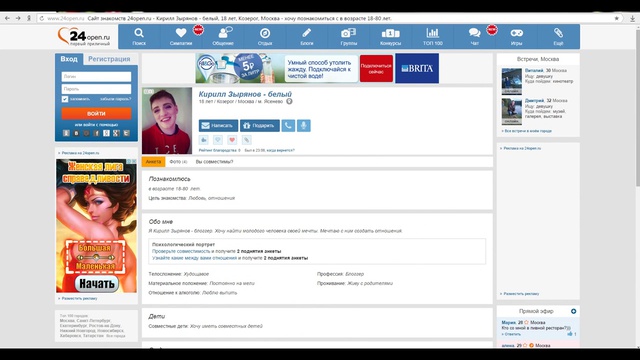640x360 pixels.
Task: Click the map pin icon after м. Ясенево
Action: click(289, 101)
